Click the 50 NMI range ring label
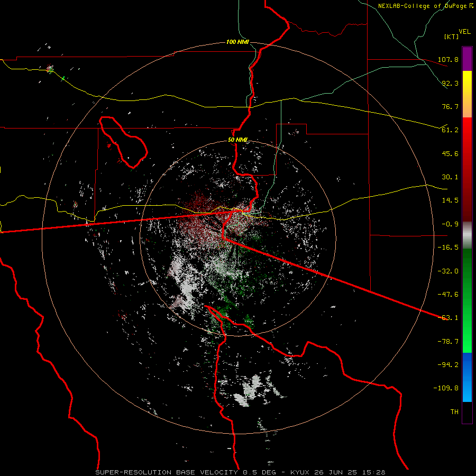Image resolution: width=476 pixels, height=476 pixels. click(237, 140)
